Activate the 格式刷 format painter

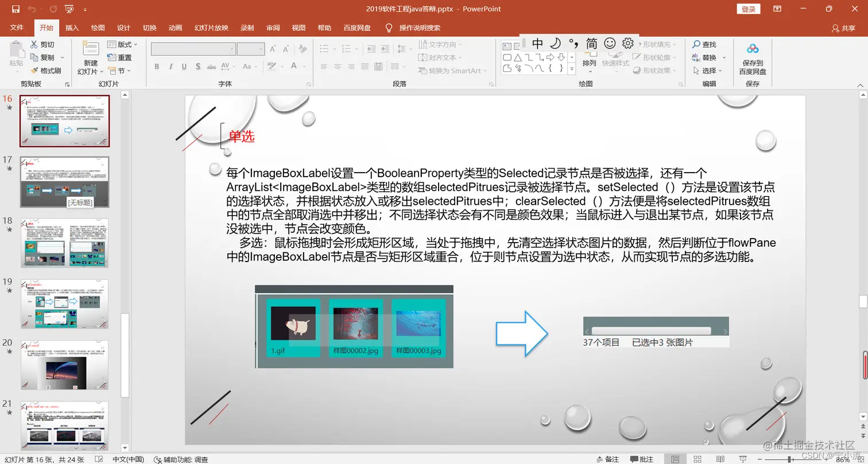click(45, 71)
